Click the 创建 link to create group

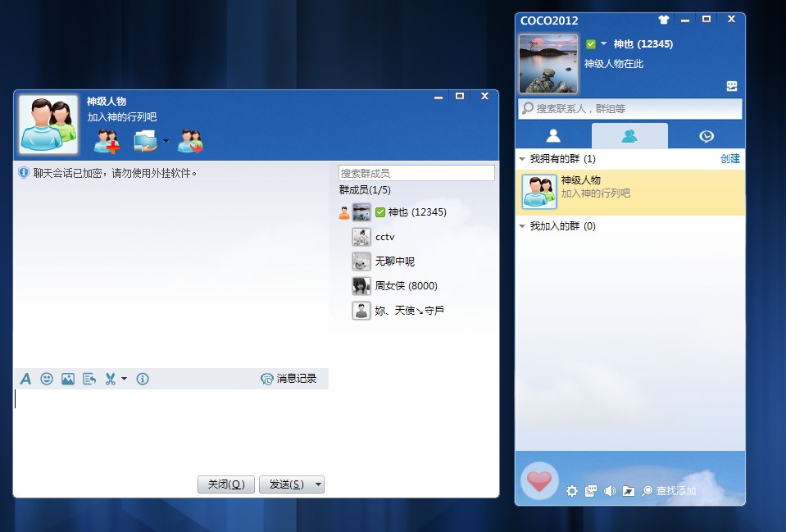pos(729,159)
